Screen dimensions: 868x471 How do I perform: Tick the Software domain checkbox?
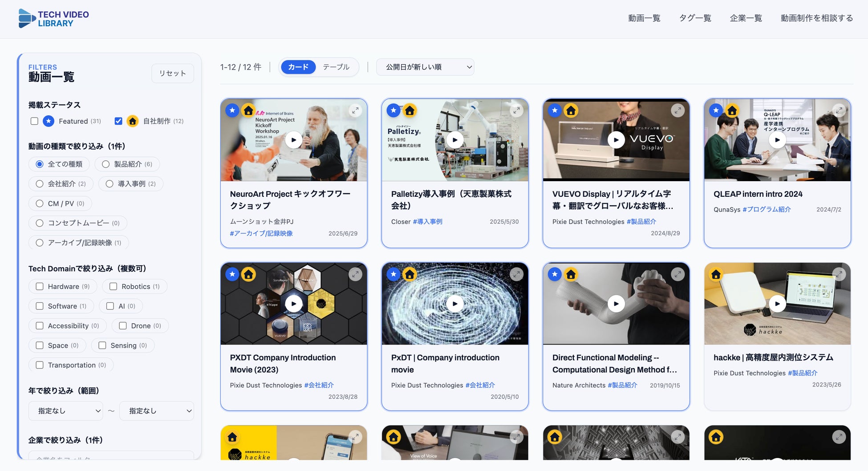pos(40,306)
